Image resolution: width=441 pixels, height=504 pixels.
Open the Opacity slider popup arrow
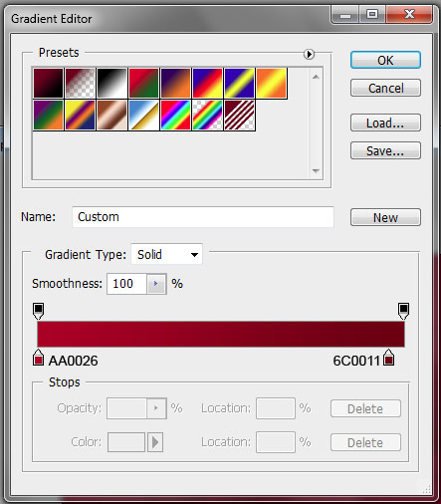pos(156,408)
